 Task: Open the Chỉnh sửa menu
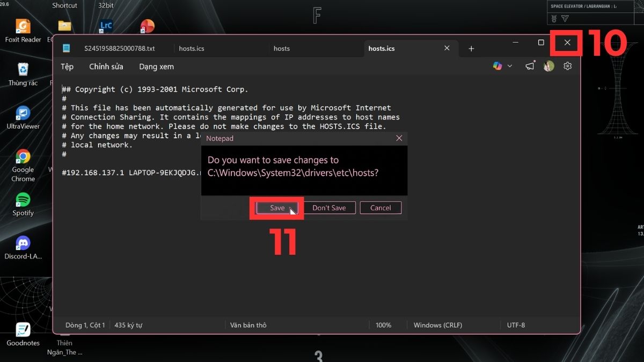[106, 67]
